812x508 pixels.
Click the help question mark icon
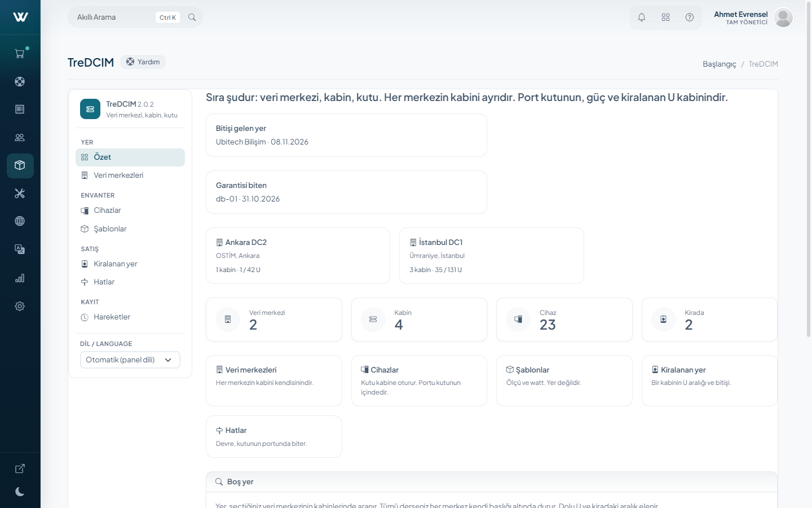tap(690, 17)
